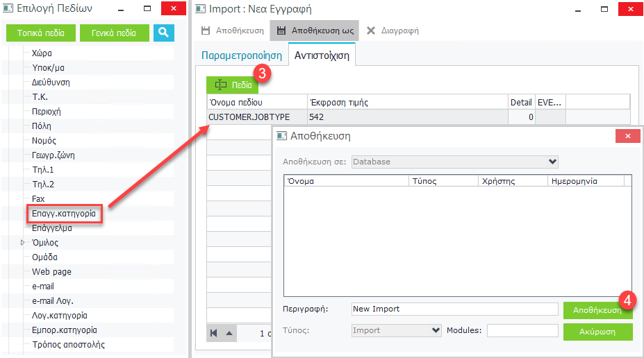The width and height of the screenshot is (644, 358).
Task: Select Επαγγ.κατηγορία in the field list
Action: point(64,213)
